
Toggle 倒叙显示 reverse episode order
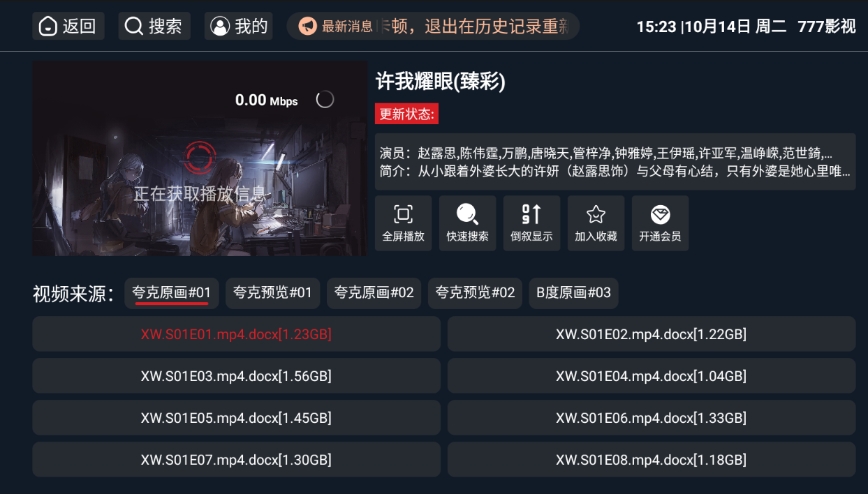coord(531,223)
